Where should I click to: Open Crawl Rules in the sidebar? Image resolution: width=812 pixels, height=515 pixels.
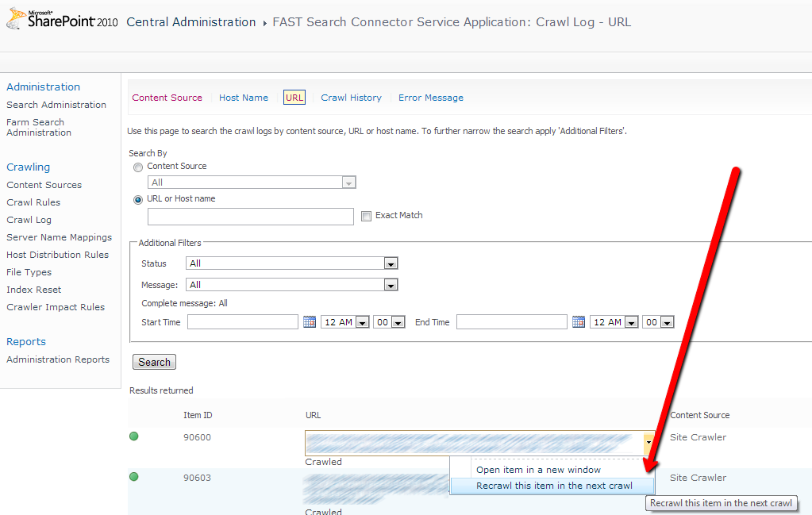tap(33, 202)
